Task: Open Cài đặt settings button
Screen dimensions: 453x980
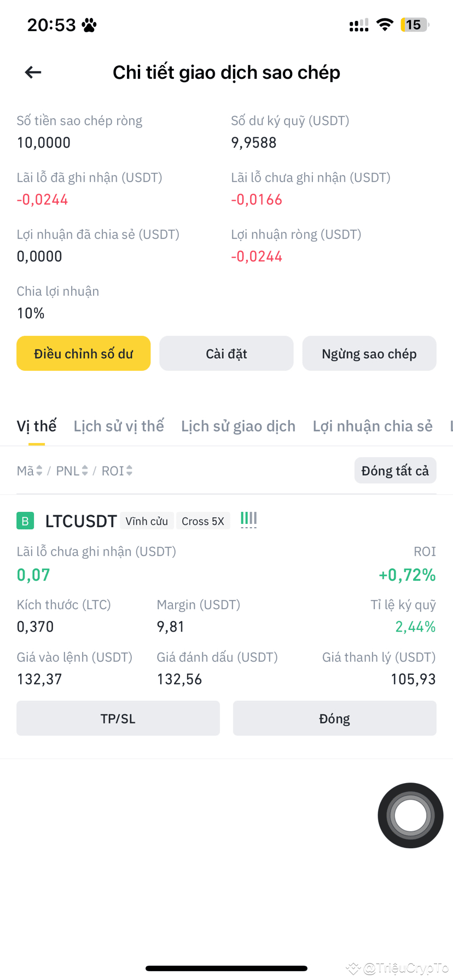Action: [x=226, y=354]
